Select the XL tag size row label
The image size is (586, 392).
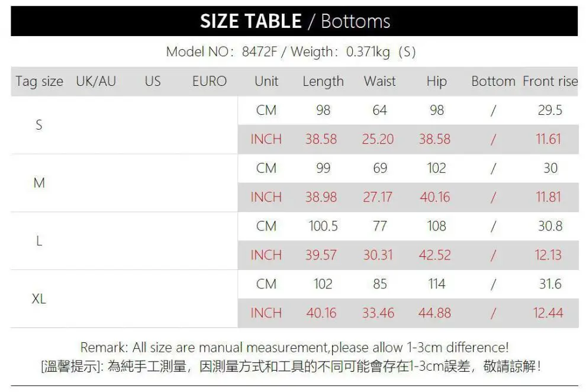39,299
